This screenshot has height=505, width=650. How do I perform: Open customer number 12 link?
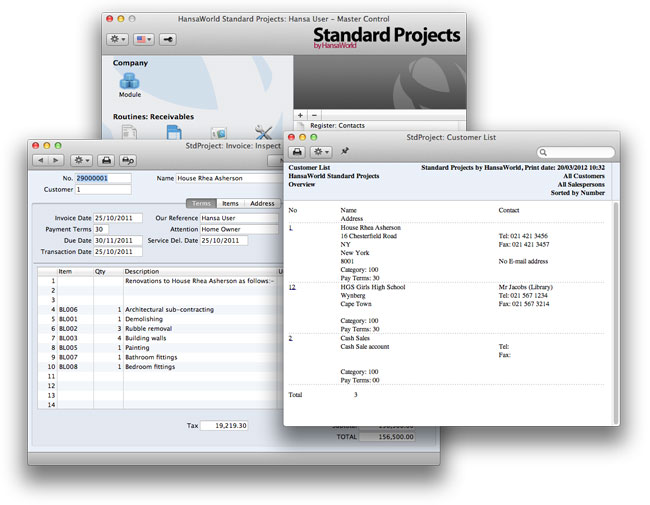(292, 287)
